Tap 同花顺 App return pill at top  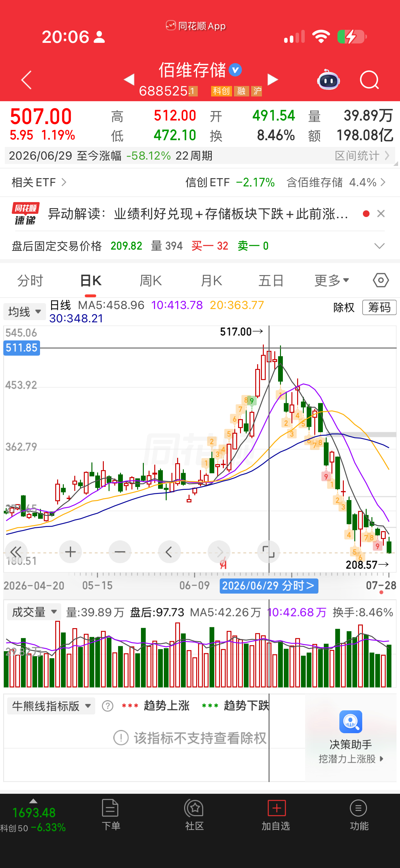(x=196, y=26)
